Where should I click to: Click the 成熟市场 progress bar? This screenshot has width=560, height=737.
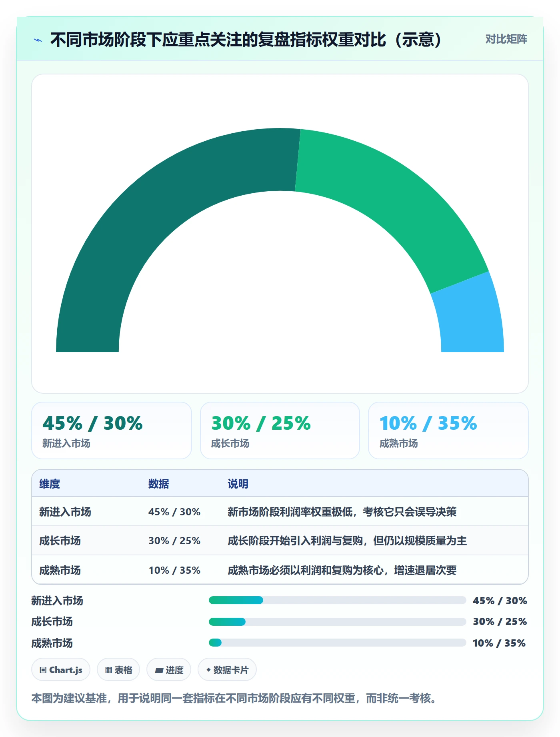pyautogui.click(x=337, y=643)
